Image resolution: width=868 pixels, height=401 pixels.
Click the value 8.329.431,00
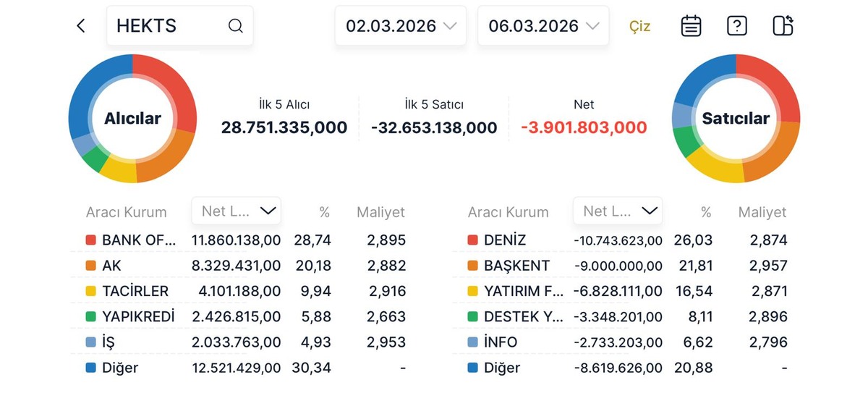pyautogui.click(x=236, y=266)
